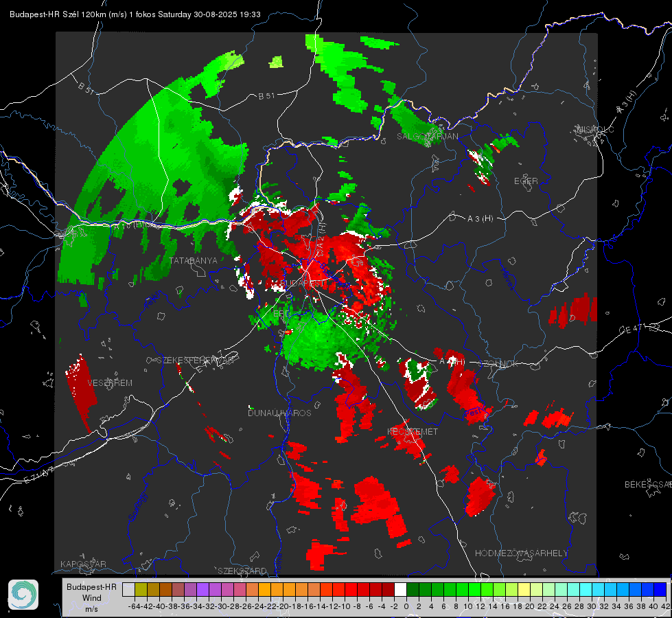Select the light grey first legend swatch
This screenshot has height=618, width=672.
click(x=128, y=590)
